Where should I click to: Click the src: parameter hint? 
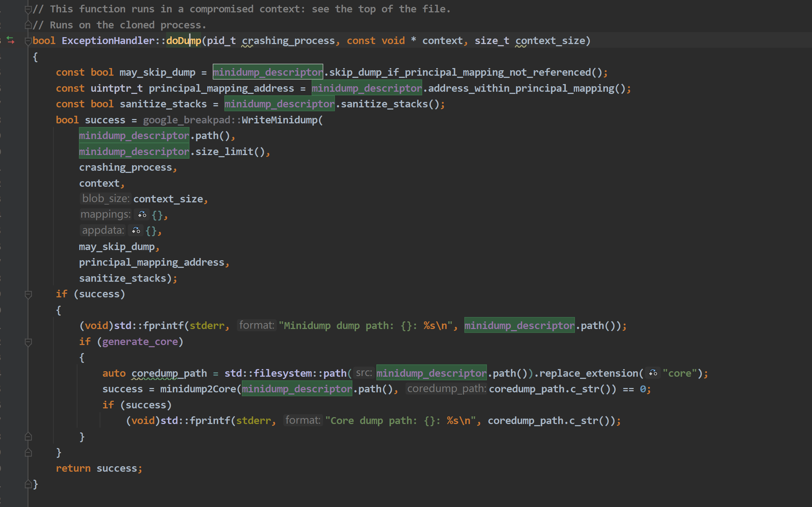tap(364, 373)
